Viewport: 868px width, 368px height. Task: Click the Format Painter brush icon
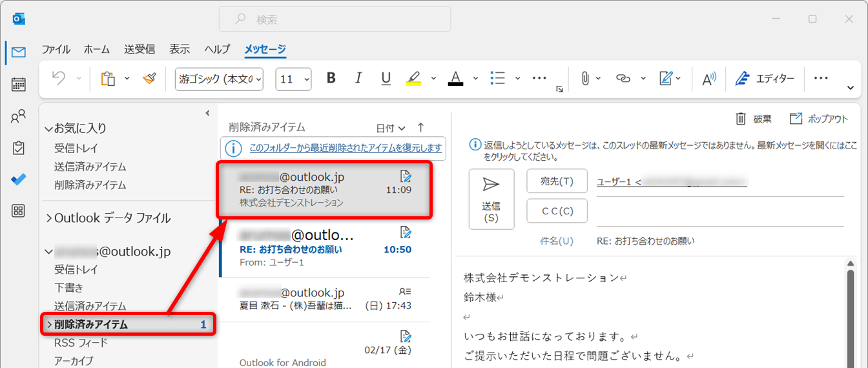click(x=149, y=78)
